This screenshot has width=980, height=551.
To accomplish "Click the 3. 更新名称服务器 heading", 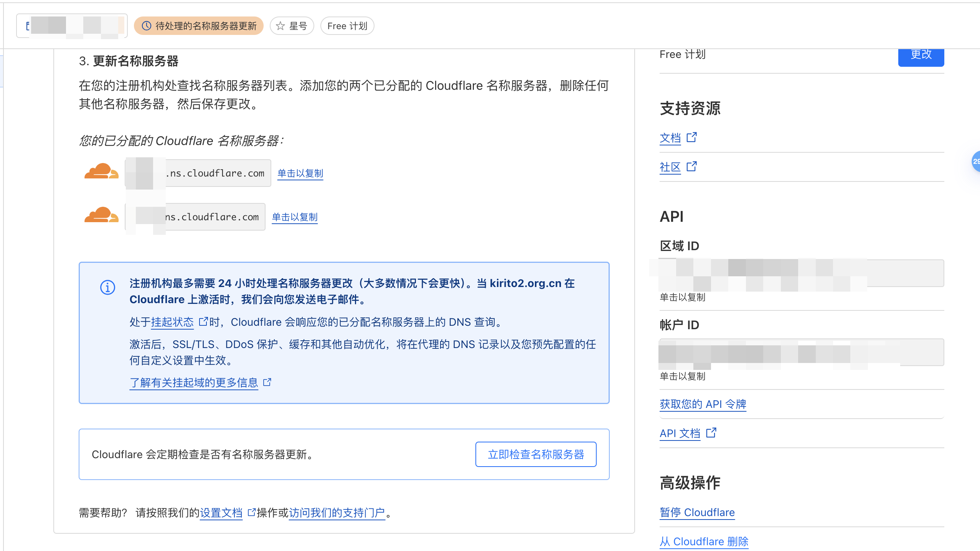I will coord(129,61).
